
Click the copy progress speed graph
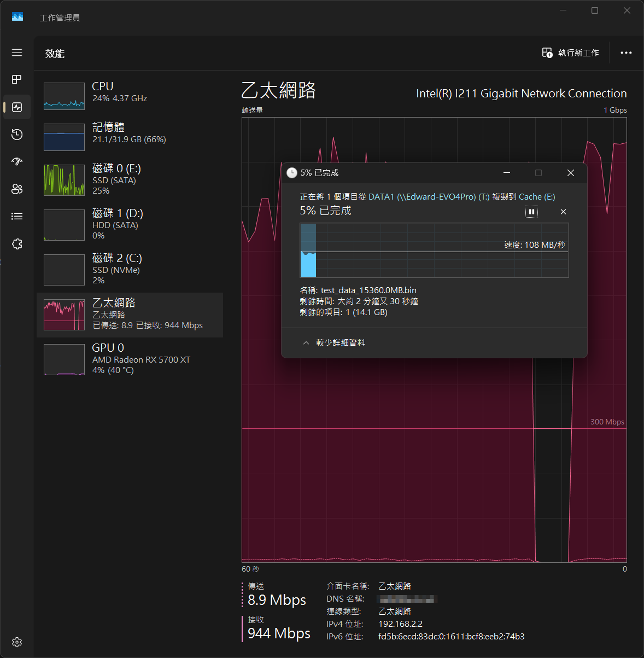coord(434,250)
